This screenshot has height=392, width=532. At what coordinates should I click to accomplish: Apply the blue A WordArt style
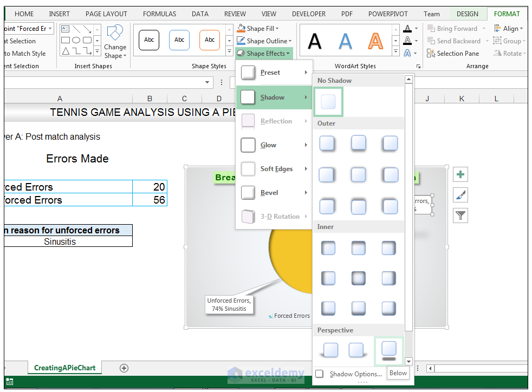tap(345, 41)
